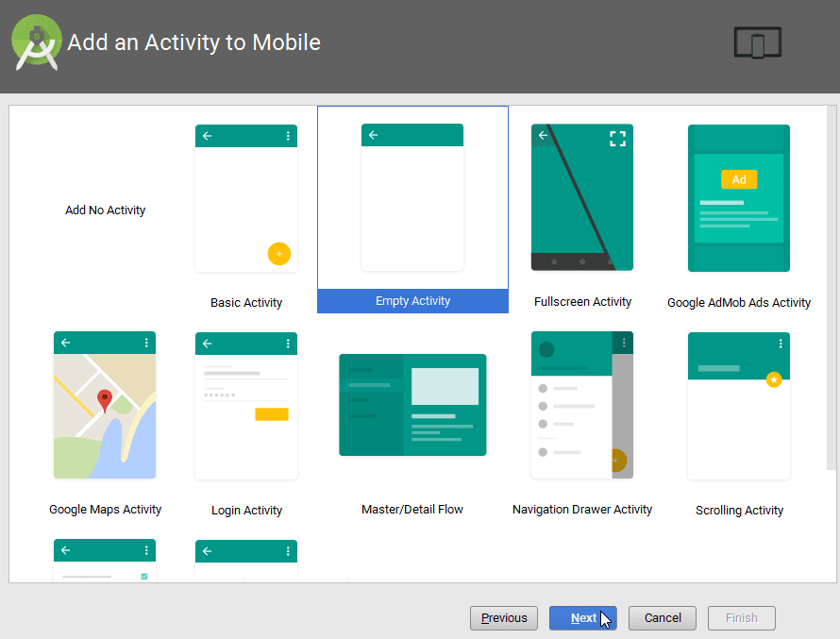Select the Basic Activity template thumbnail

pyautogui.click(x=246, y=198)
